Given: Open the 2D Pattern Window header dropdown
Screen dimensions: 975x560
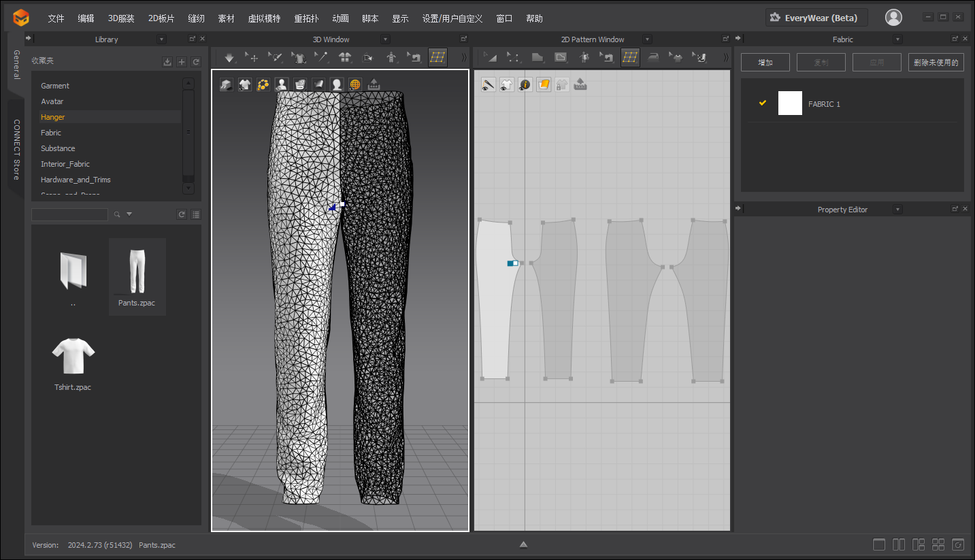Looking at the screenshot, I should pos(647,39).
